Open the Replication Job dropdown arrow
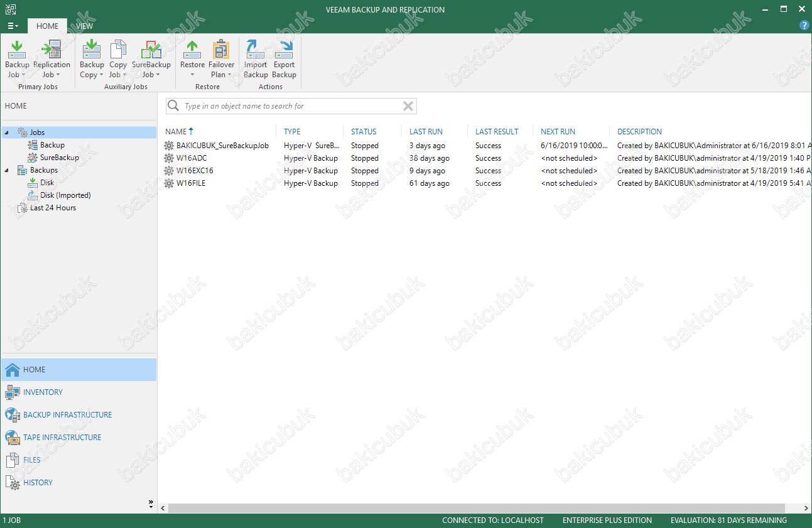Screen dimensions: 812x528 (58, 75)
